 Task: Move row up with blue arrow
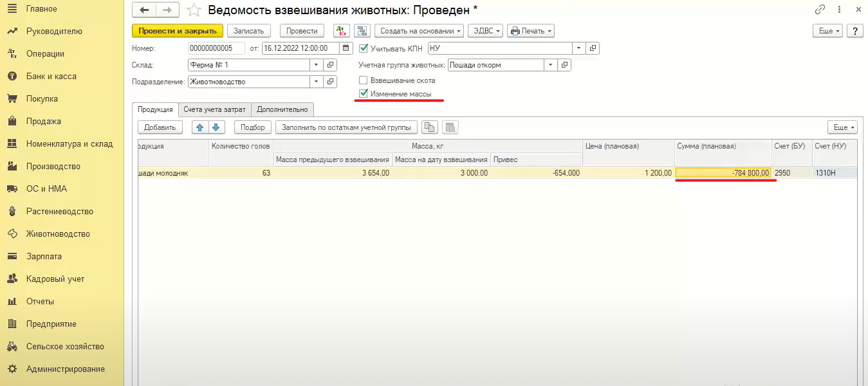point(201,127)
